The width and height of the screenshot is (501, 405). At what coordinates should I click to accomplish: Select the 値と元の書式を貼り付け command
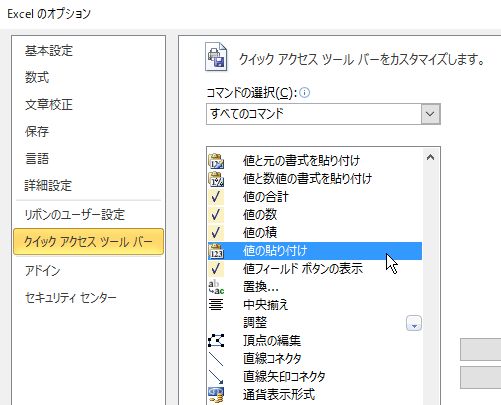point(315,161)
